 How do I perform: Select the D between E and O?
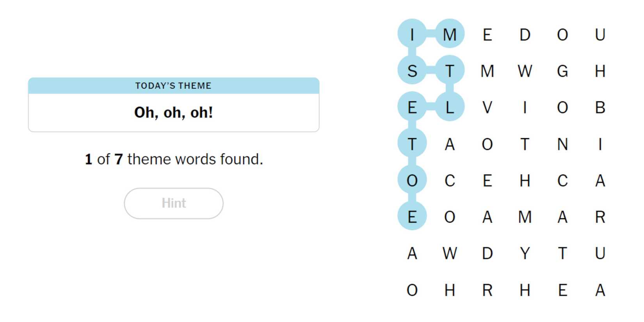(x=525, y=35)
